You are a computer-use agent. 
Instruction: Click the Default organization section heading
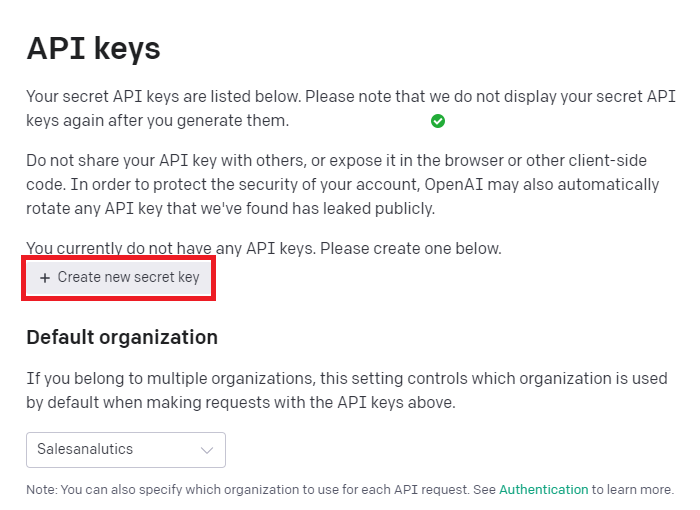click(121, 337)
